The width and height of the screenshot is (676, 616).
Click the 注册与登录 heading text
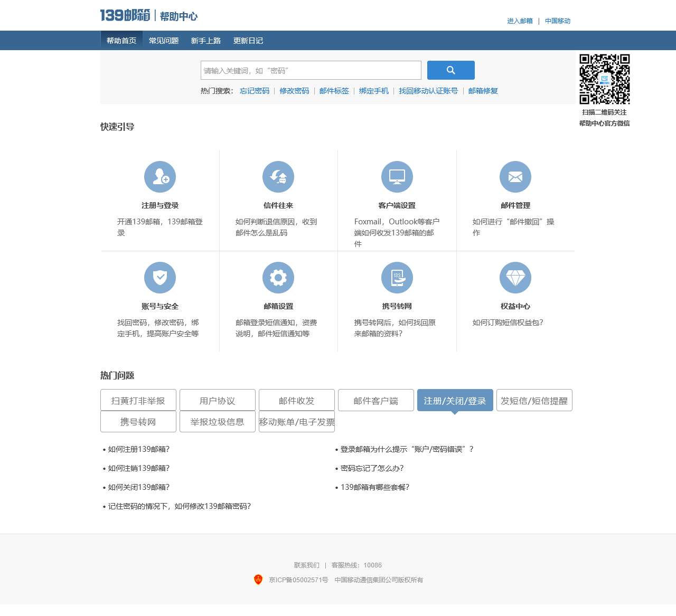[x=160, y=205]
